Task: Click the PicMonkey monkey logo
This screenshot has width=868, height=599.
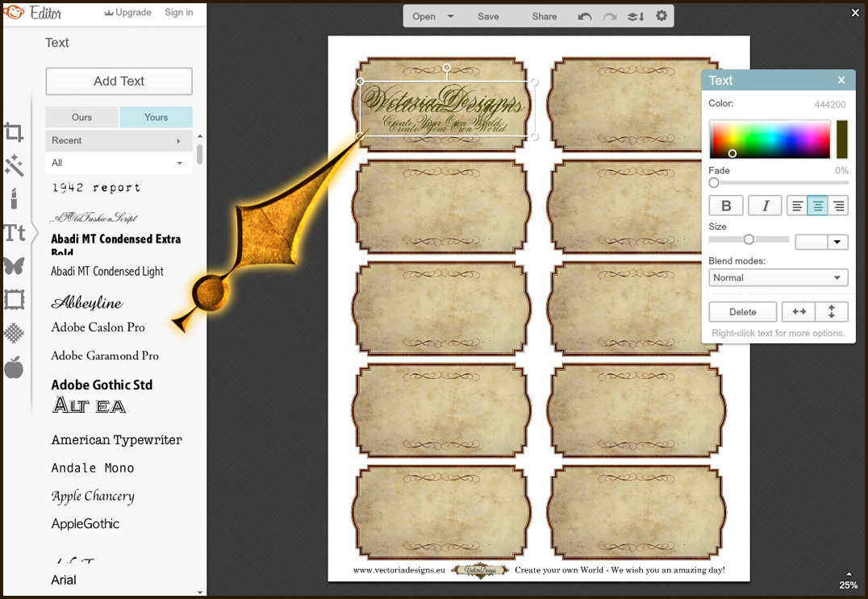Action: click(x=14, y=11)
